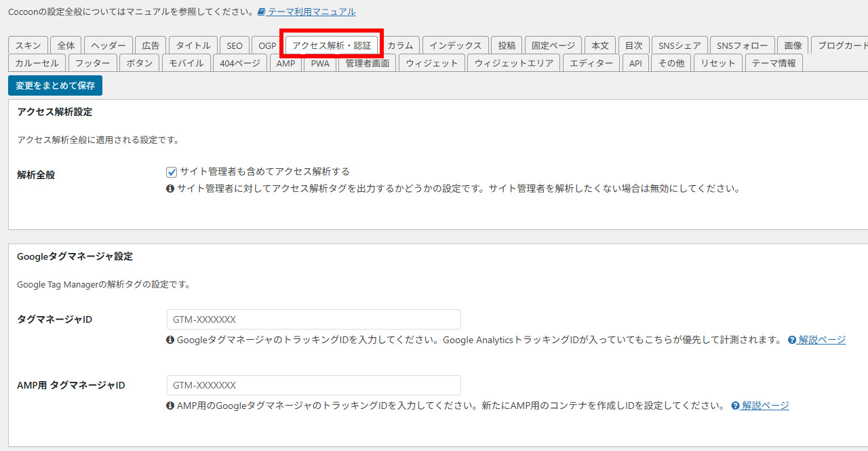Viewport: 868px width, 451px height.
Task: Click the info icon below the AMP用タグマネージャID field
Action: pyautogui.click(x=170, y=405)
